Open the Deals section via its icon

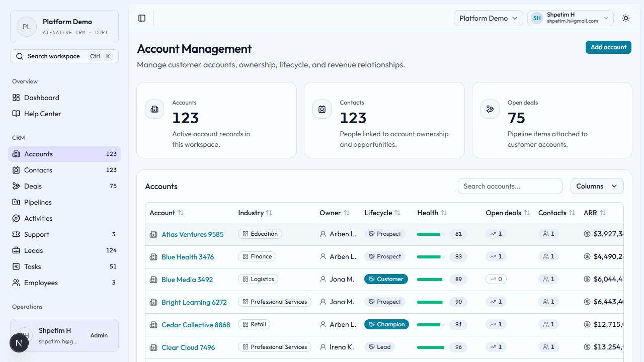17,186
